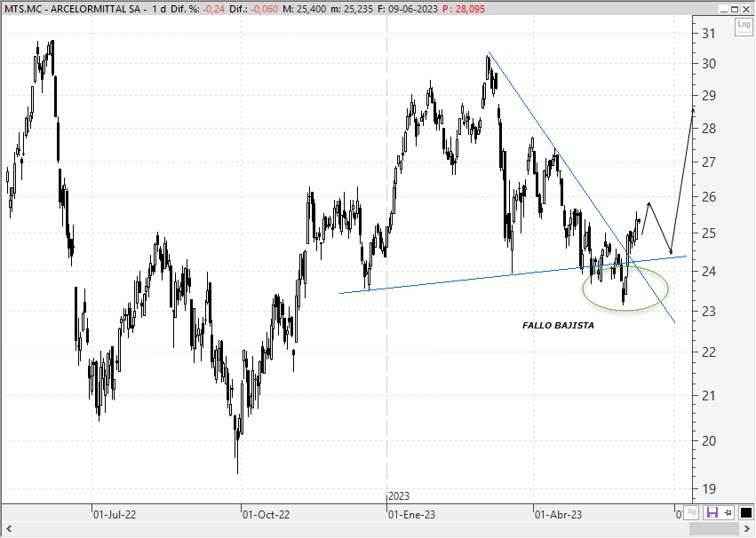This screenshot has height=538, width=756.
Task: Click the 'F: 09-06-2023' date value
Action: pyautogui.click(x=408, y=9)
